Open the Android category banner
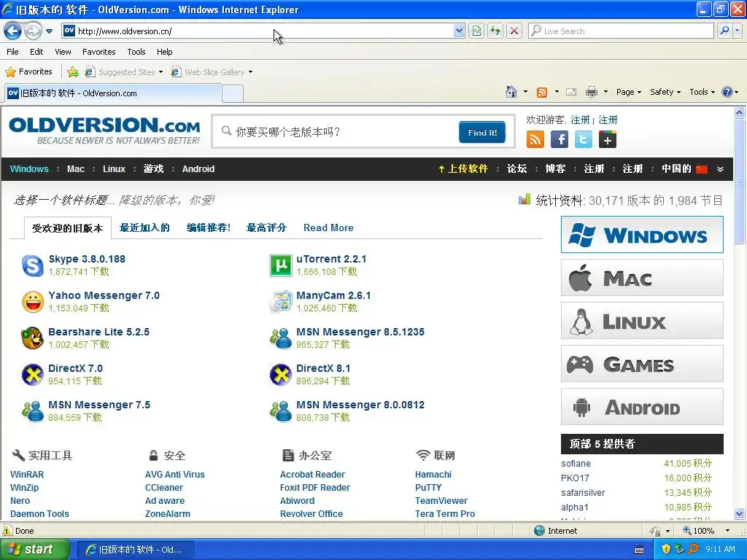The height and width of the screenshot is (560, 747). pos(642,407)
